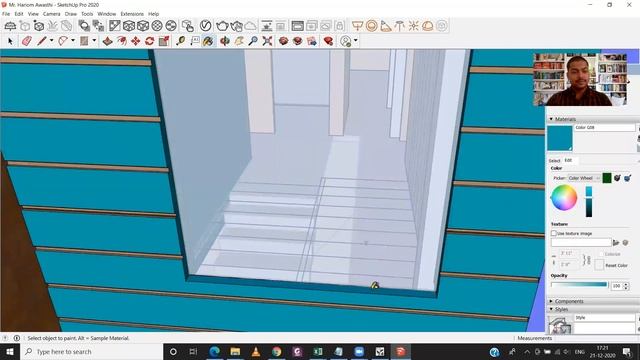Expand the Components panel
The image size is (640, 360).
[x=551, y=301]
